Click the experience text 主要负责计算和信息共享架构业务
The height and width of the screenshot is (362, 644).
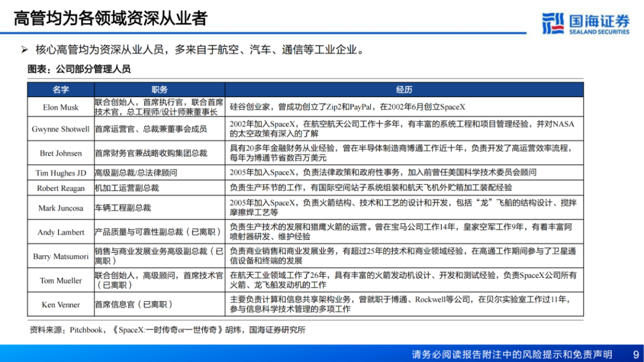[x=290, y=300]
